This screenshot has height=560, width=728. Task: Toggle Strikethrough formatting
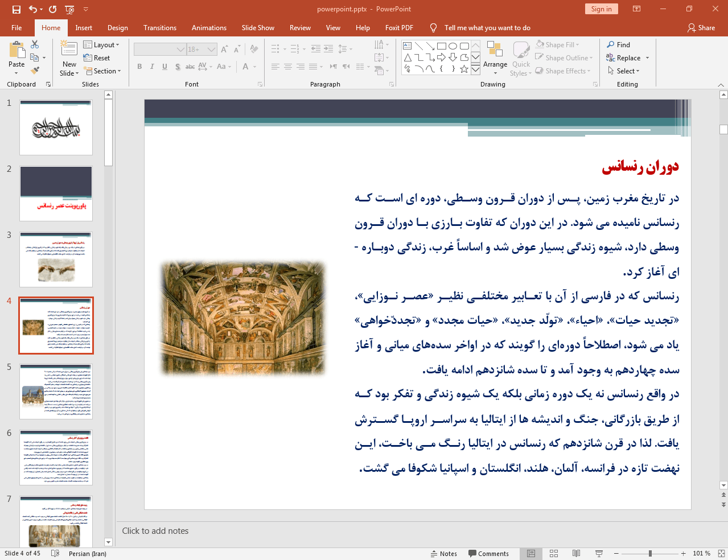click(190, 67)
